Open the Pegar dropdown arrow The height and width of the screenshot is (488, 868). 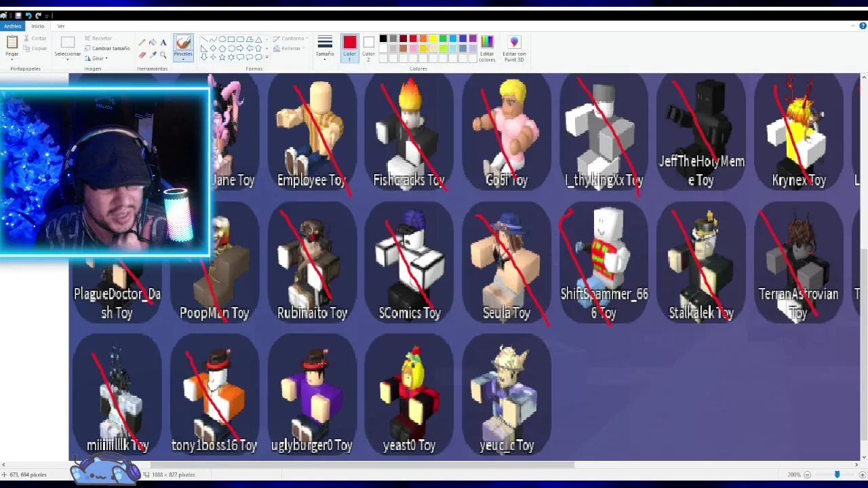coord(12,59)
